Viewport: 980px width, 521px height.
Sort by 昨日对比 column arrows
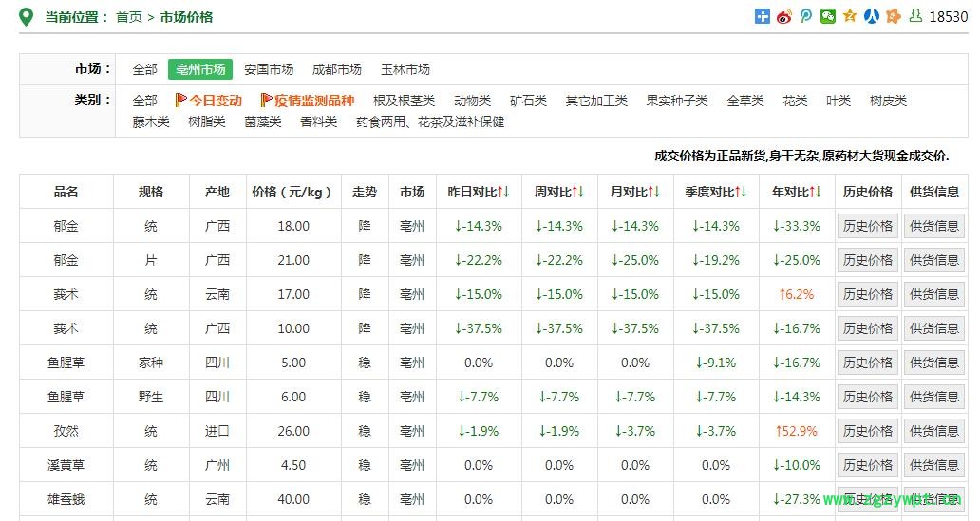[503, 192]
